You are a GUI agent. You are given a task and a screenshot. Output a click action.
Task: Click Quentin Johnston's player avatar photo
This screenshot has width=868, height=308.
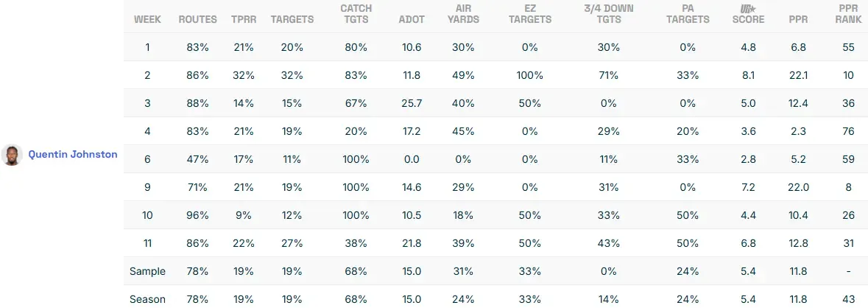pos(11,155)
